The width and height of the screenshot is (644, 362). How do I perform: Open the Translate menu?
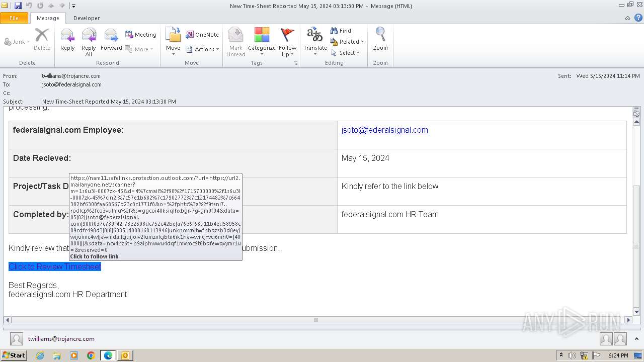pyautogui.click(x=315, y=42)
